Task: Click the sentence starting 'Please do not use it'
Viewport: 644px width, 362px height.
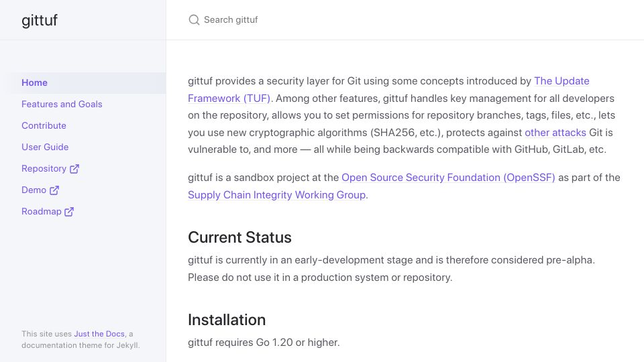Action: click(x=320, y=278)
